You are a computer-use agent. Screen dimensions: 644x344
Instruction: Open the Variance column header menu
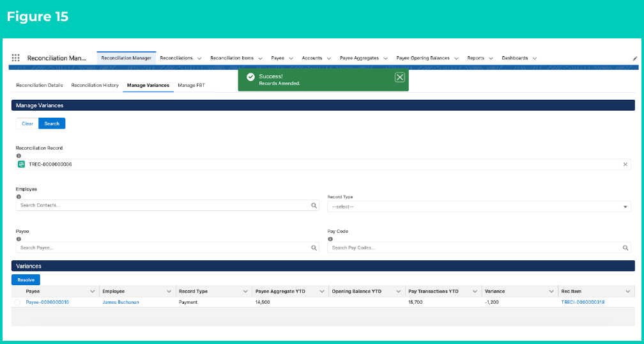click(x=551, y=292)
